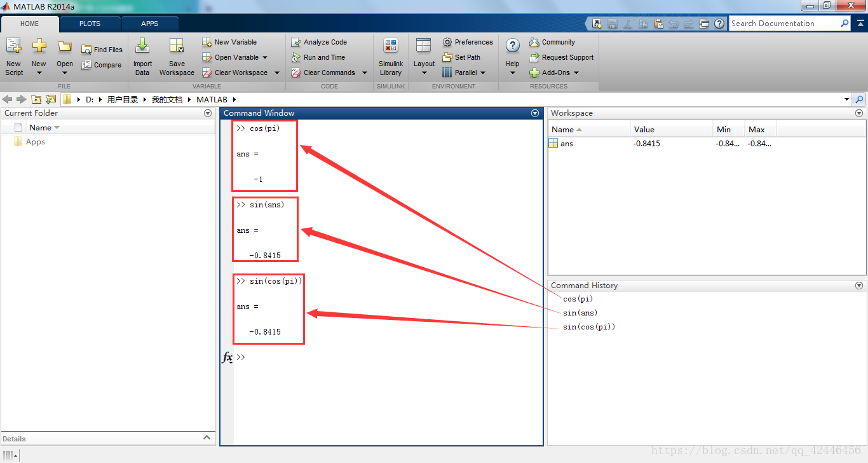Click the New Script icon
868x463 pixels.
point(13,56)
